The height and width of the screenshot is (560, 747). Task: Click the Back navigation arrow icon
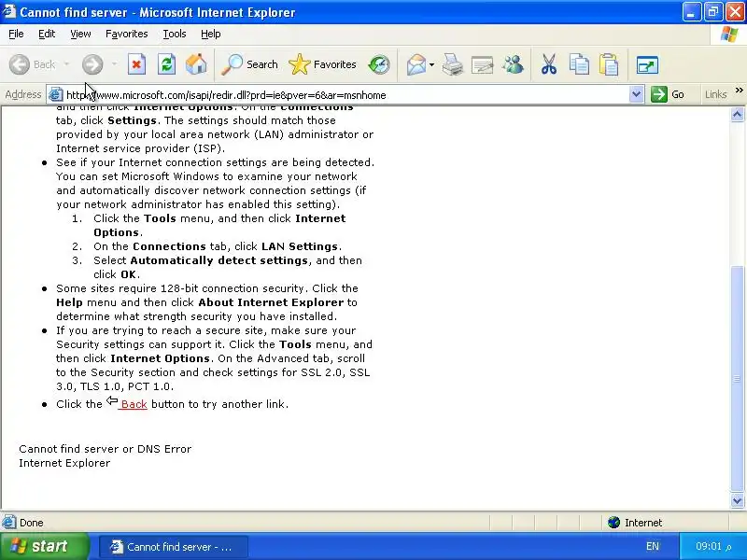20,64
